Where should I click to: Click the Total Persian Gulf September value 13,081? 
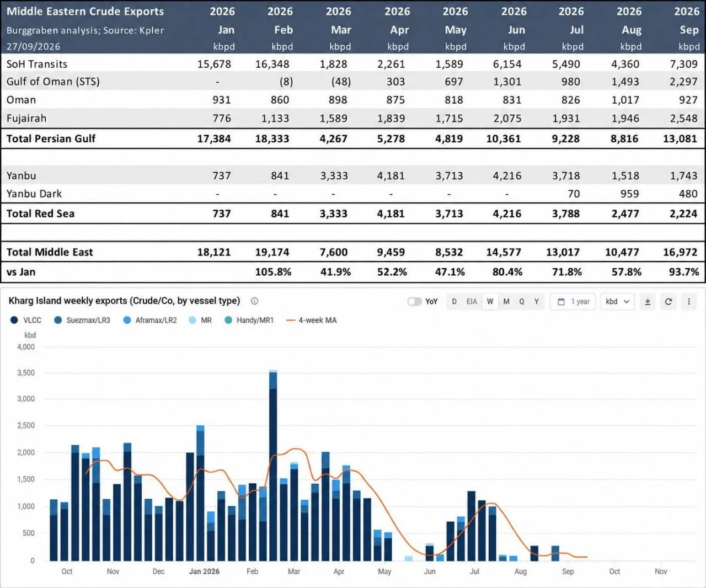[680, 138]
